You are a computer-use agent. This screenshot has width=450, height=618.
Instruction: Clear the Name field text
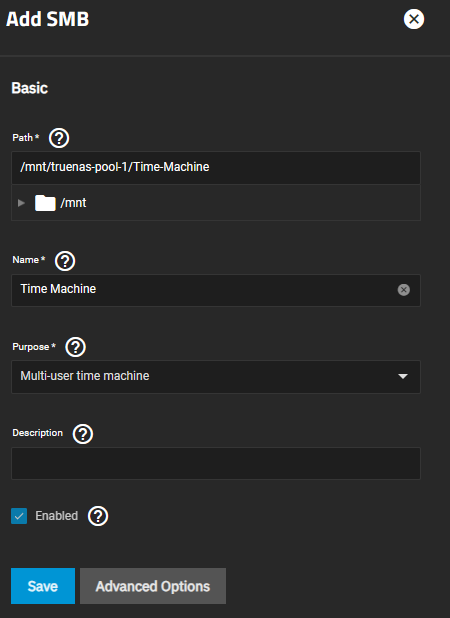[x=404, y=290]
